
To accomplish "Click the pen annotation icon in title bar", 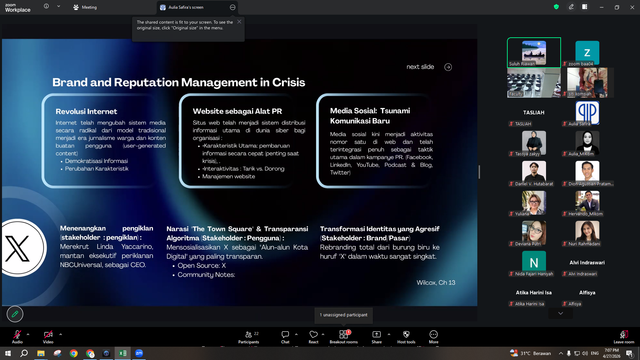I will [x=571, y=7].
